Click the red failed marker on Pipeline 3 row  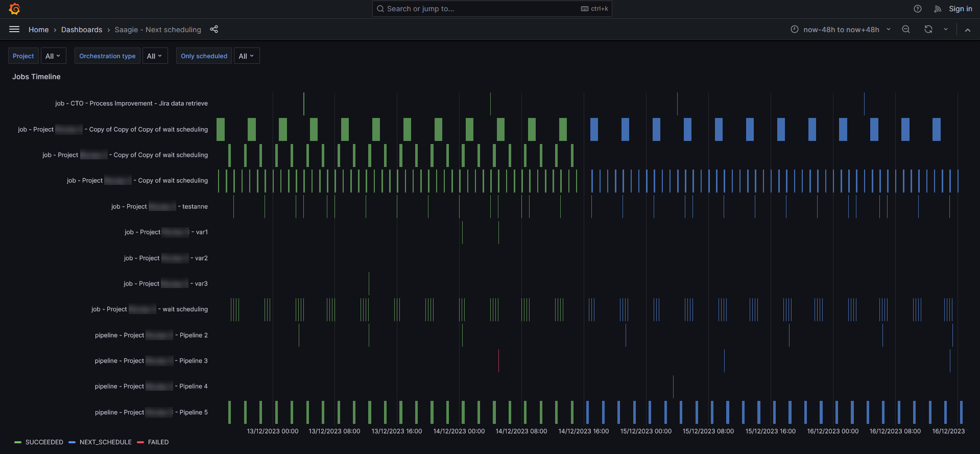point(498,361)
